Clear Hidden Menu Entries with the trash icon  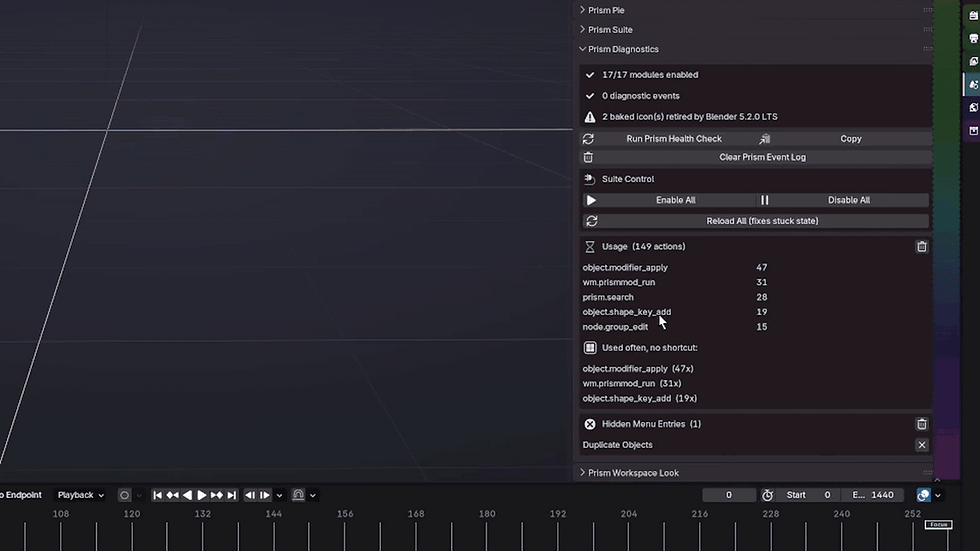pos(922,424)
